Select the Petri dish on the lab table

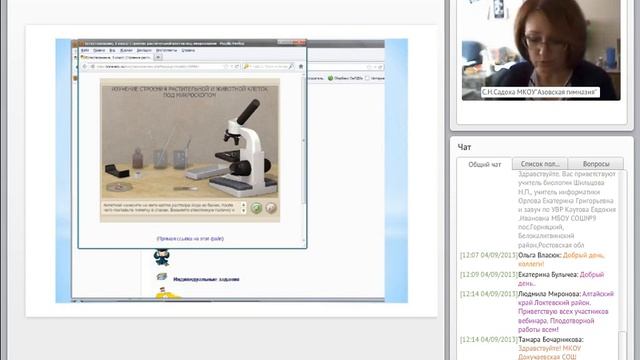pyautogui.click(x=119, y=187)
